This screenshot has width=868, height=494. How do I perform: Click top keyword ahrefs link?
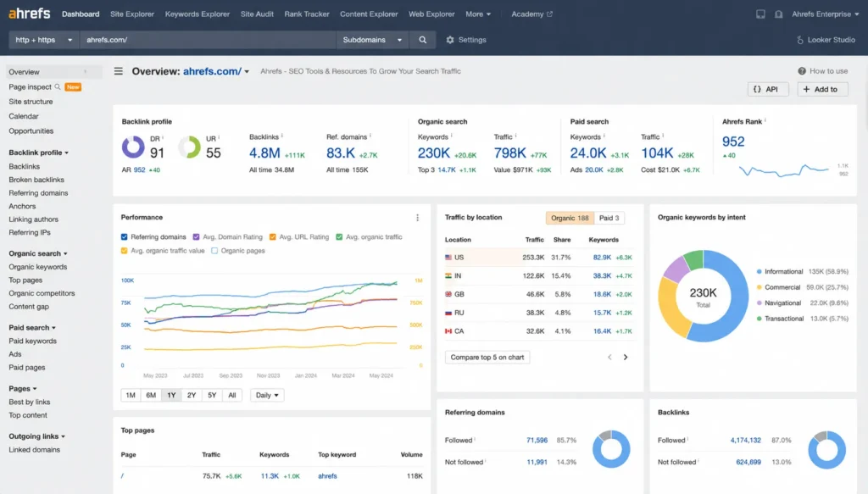[327, 475]
